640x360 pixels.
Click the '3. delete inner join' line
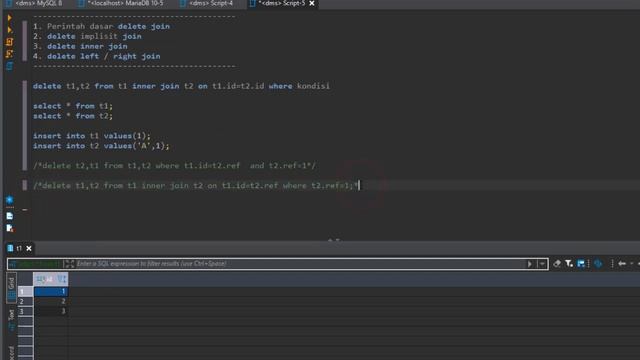tap(80, 46)
